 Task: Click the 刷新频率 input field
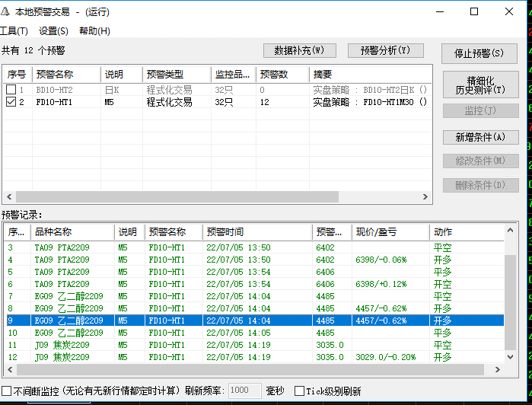(x=244, y=391)
